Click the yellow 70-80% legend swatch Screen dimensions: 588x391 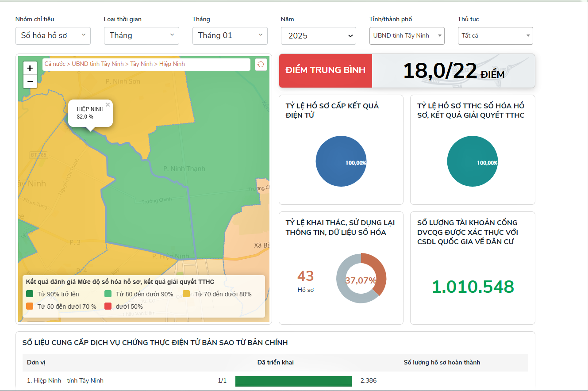[x=186, y=294]
